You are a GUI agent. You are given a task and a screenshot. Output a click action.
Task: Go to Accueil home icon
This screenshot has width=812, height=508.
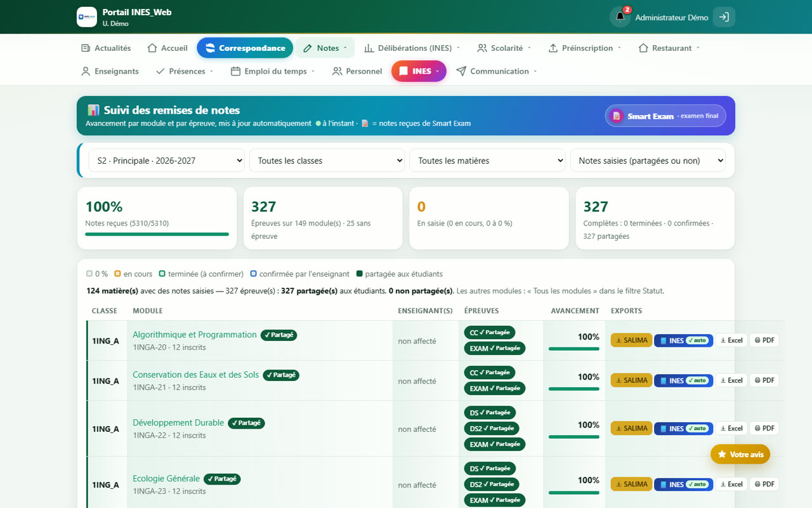pyautogui.click(x=152, y=48)
